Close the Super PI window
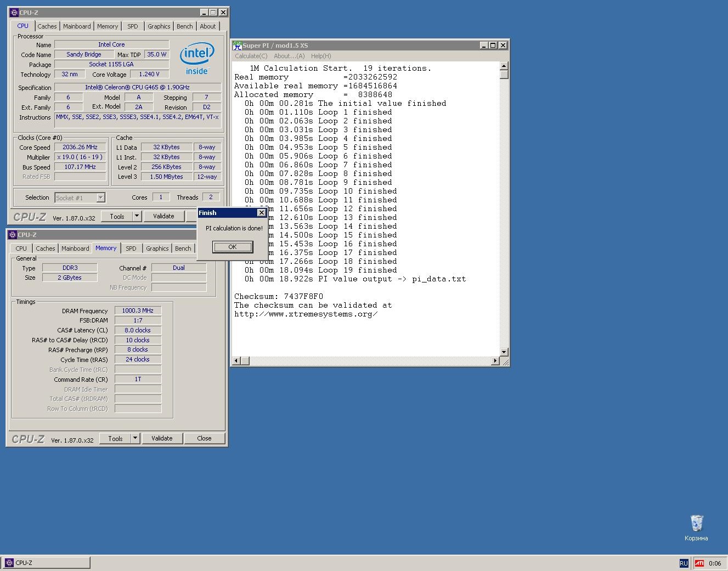The image size is (728, 571). [503, 45]
